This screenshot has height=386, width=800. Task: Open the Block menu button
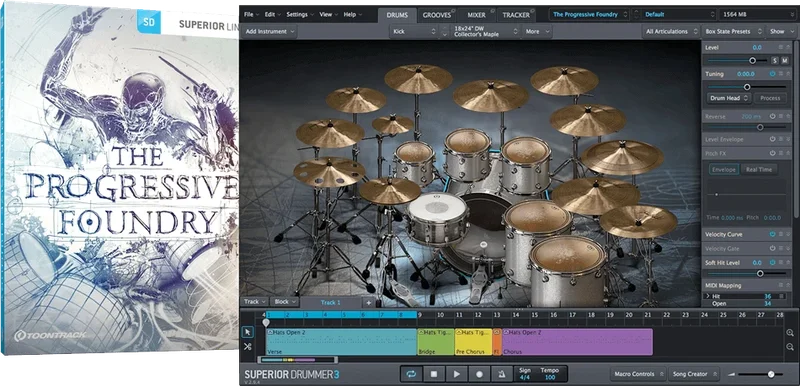pyautogui.click(x=284, y=302)
